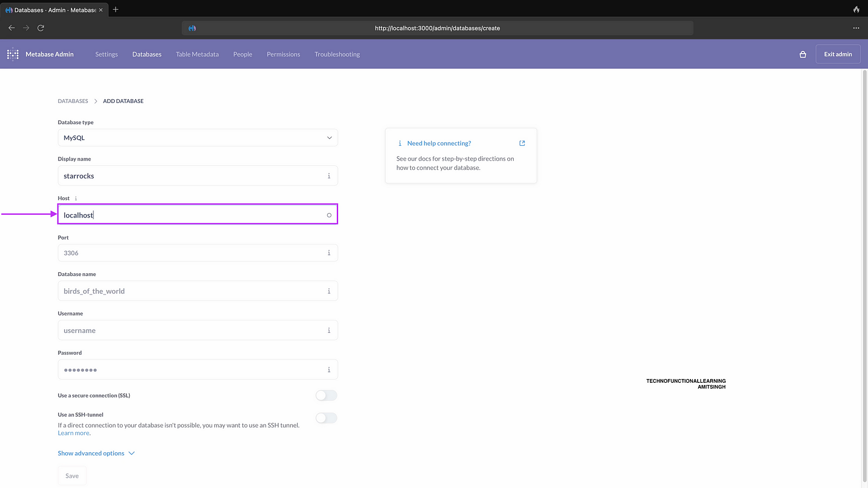868x488 pixels.
Task: Open the store bag icon
Action: pyautogui.click(x=803, y=54)
